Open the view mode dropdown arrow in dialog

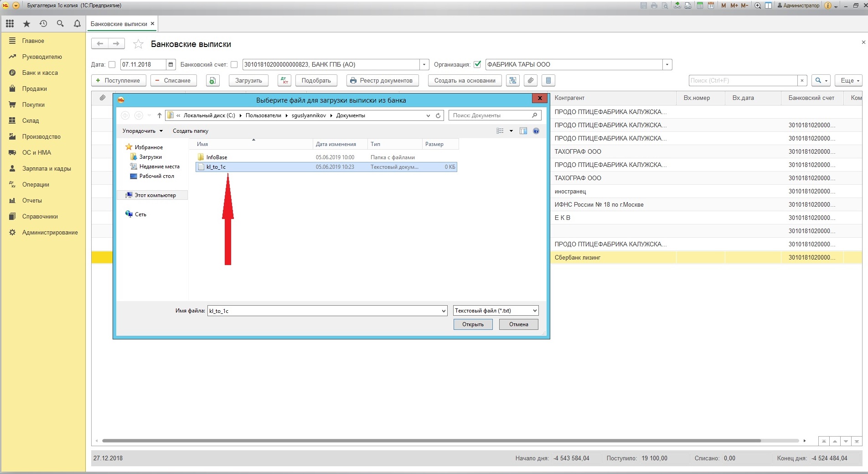coord(511,131)
